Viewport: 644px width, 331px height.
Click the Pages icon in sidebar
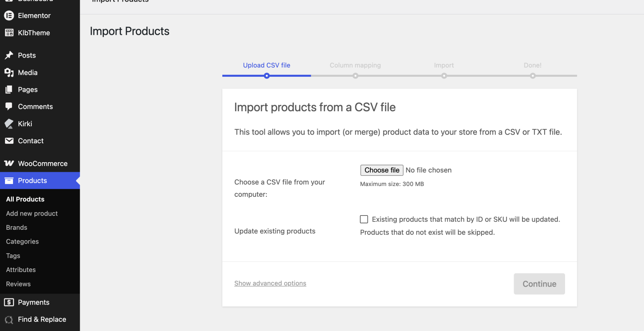tap(9, 89)
